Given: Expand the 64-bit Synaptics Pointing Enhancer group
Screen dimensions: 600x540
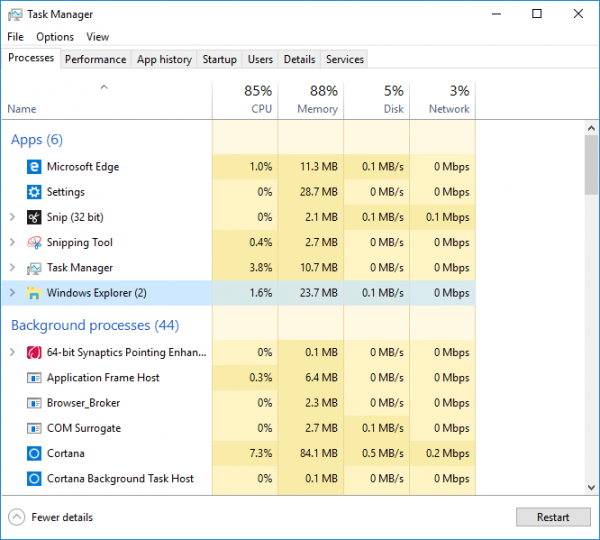Looking at the screenshot, I should pyautogui.click(x=12, y=352).
